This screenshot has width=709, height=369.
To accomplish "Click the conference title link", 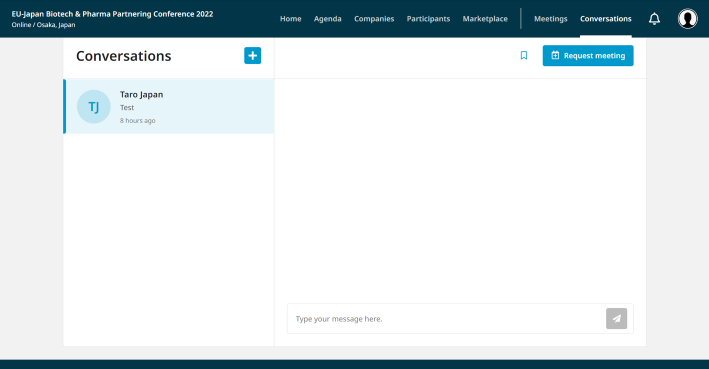I will (112, 14).
